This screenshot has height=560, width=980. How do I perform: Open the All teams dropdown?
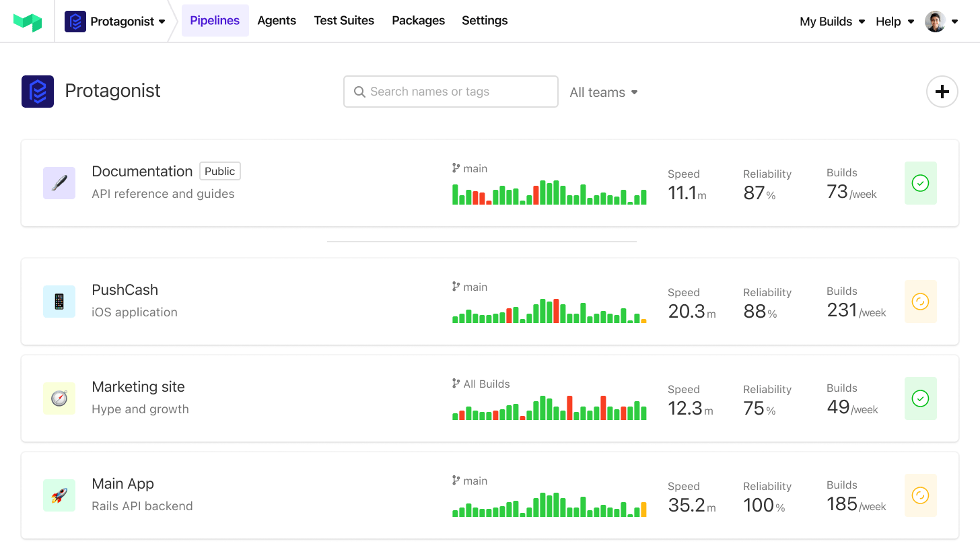pos(602,92)
